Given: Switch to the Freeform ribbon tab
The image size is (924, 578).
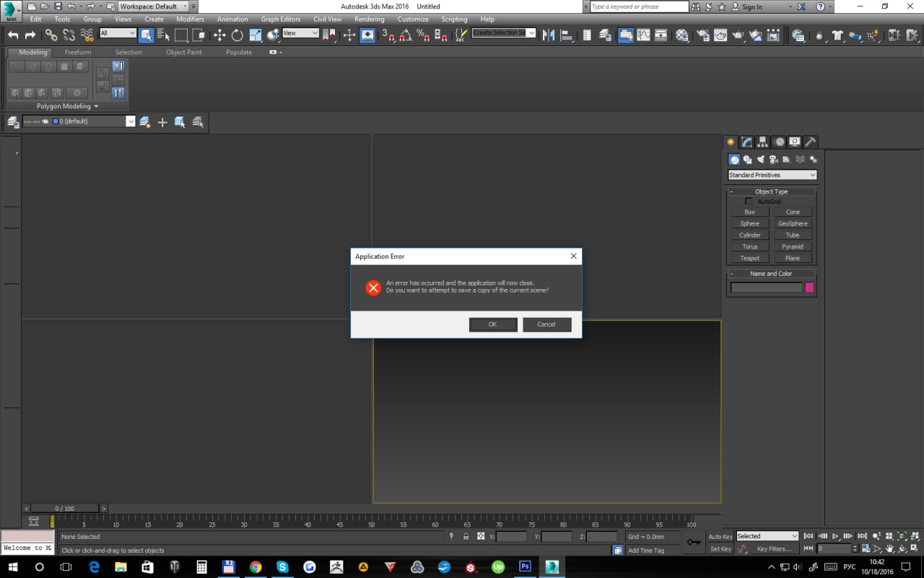Looking at the screenshot, I should coord(78,52).
